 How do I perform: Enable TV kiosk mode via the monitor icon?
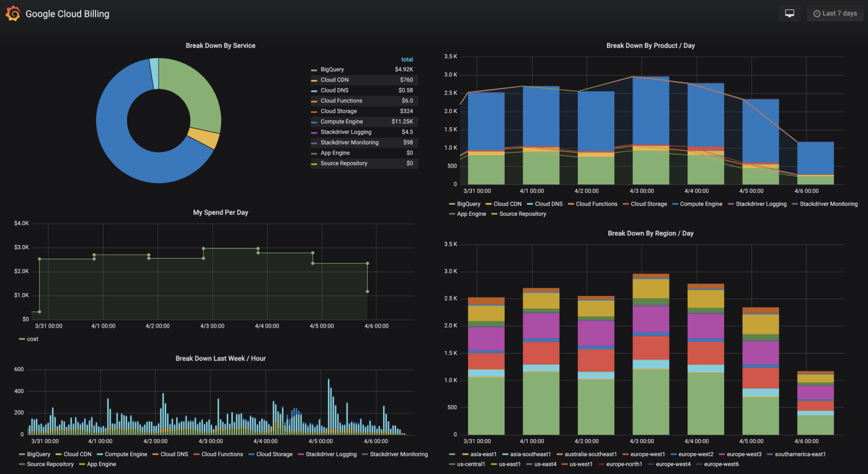tap(789, 12)
